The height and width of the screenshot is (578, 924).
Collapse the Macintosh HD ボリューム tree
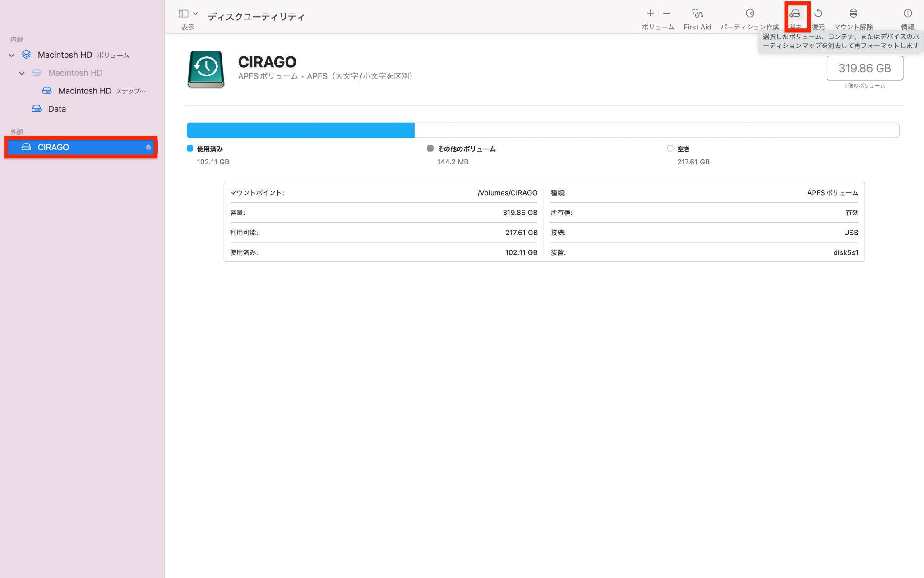click(x=11, y=54)
